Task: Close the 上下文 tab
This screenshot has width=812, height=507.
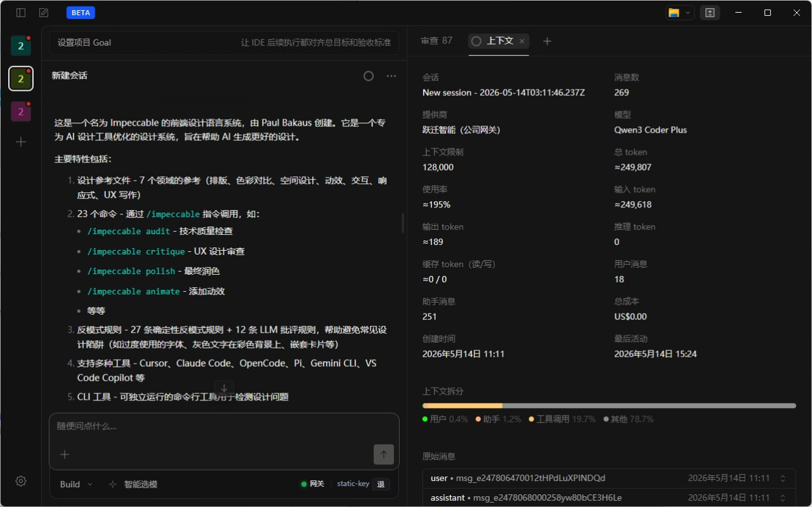Action: click(x=522, y=41)
